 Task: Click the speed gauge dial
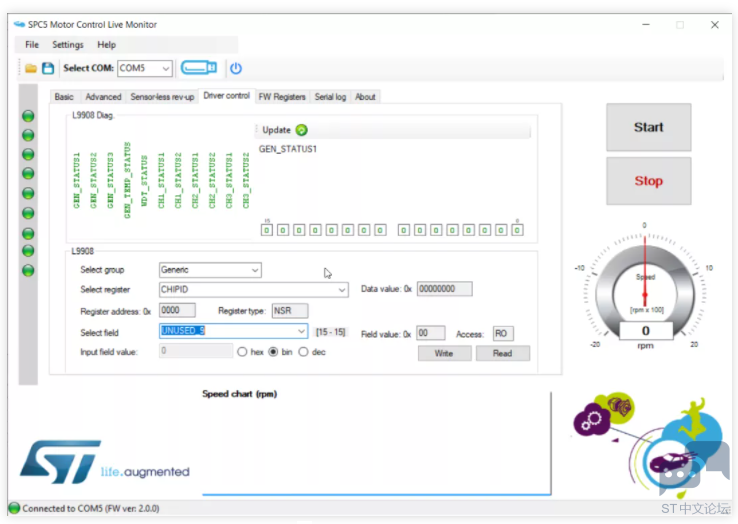pos(645,285)
